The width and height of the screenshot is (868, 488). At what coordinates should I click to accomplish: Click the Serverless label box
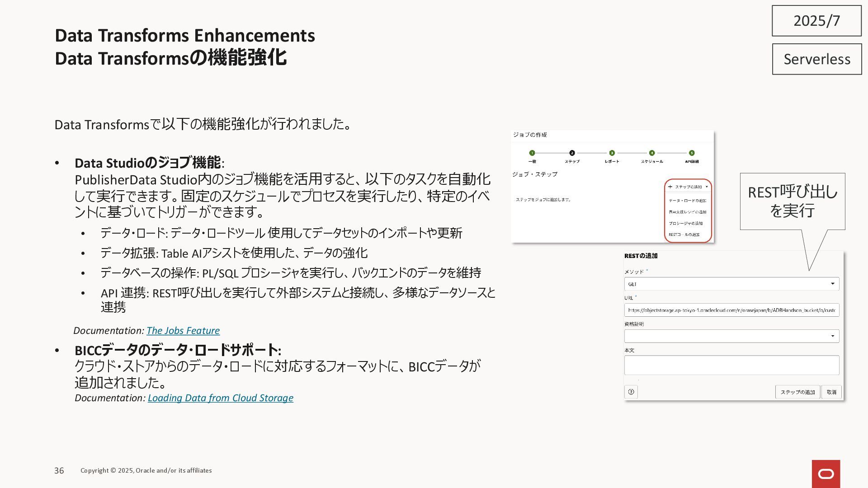click(817, 59)
